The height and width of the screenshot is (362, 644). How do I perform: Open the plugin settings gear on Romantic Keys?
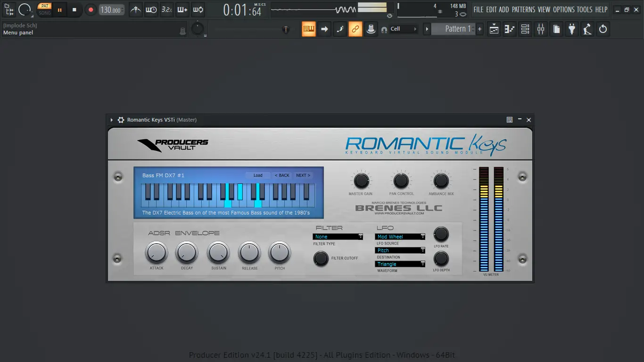click(121, 120)
